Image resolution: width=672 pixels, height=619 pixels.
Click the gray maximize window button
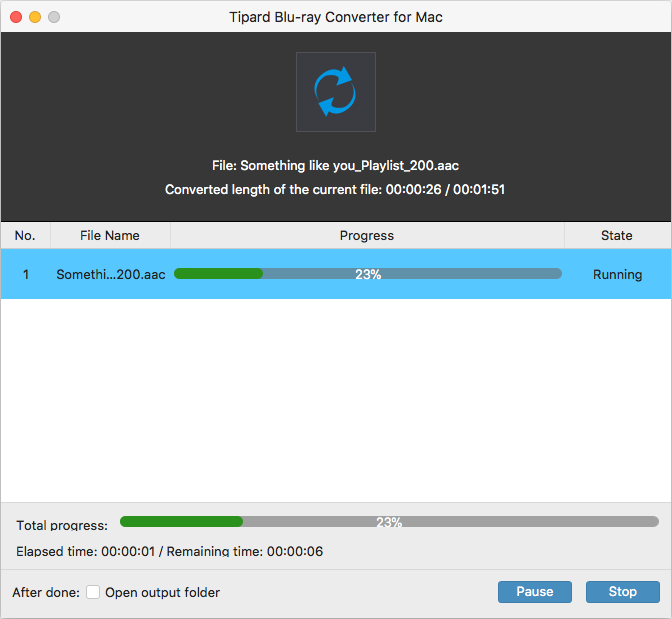point(54,17)
